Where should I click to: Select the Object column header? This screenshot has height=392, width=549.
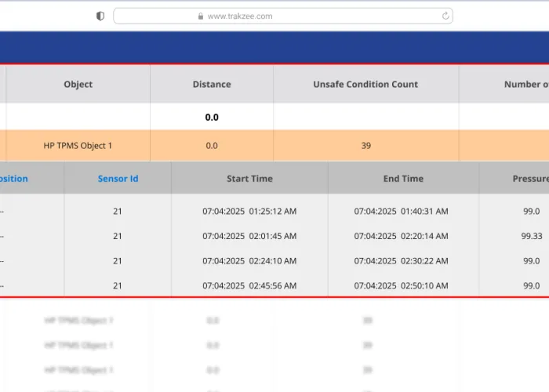(78, 85)
